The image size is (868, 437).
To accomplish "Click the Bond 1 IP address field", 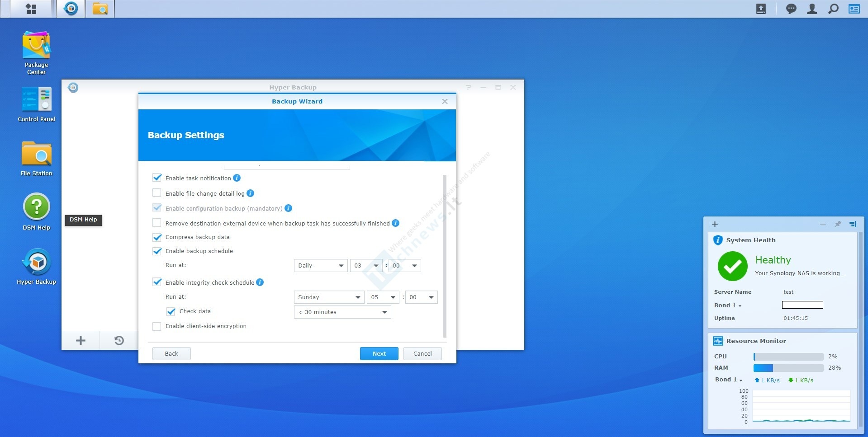I will [x=802, y=305].
